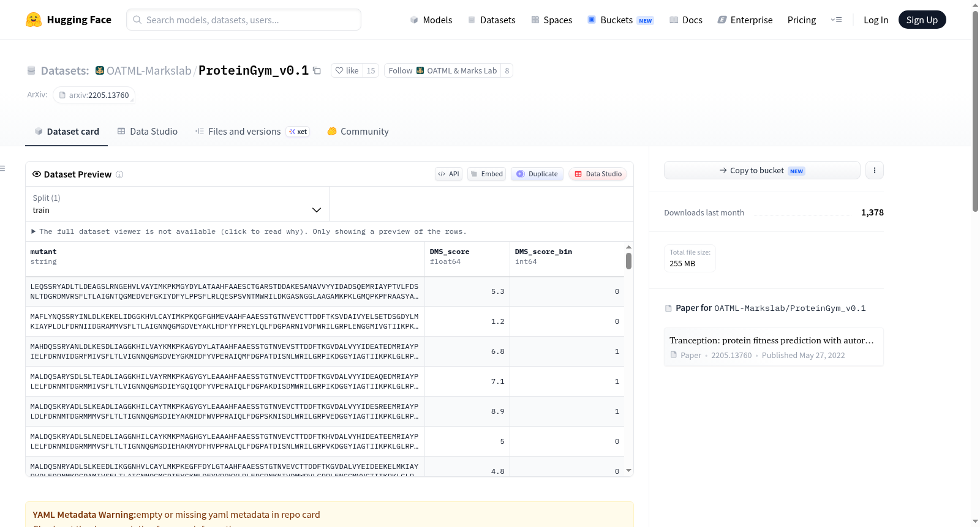Switch to Data Studio tab
The image size is (980, 527).
point(148,131)
